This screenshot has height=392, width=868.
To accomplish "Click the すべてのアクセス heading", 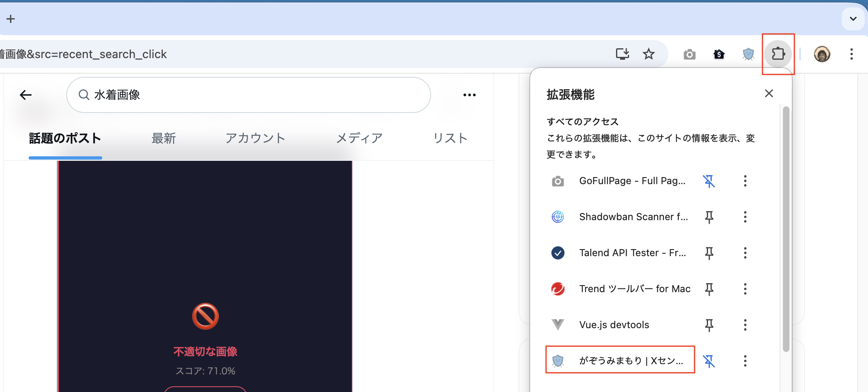I will pyautogui.click(x=582, y=122).
